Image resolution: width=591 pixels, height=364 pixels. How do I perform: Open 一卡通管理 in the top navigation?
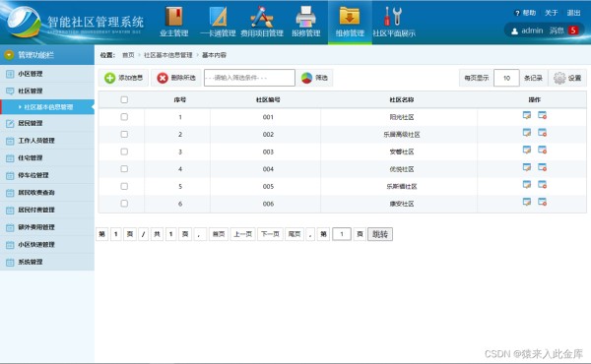[219, 22]
